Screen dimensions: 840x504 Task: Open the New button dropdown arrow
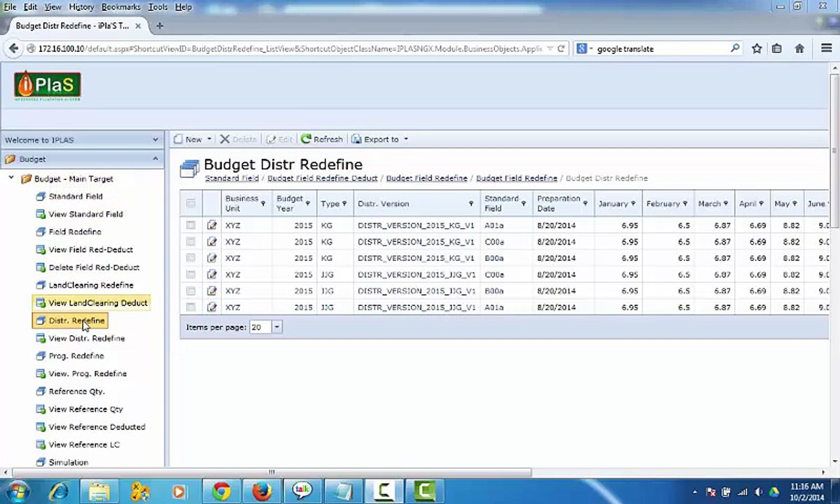[209, 139]
